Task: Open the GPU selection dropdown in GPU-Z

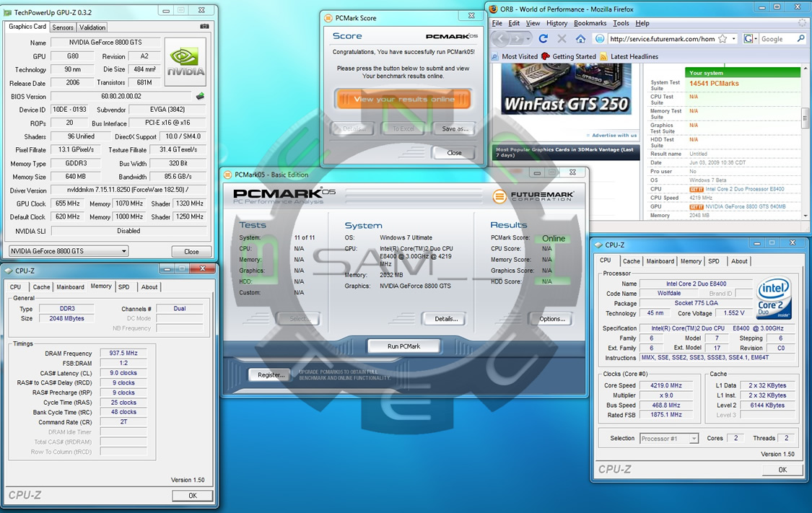Action: (69, 251)
